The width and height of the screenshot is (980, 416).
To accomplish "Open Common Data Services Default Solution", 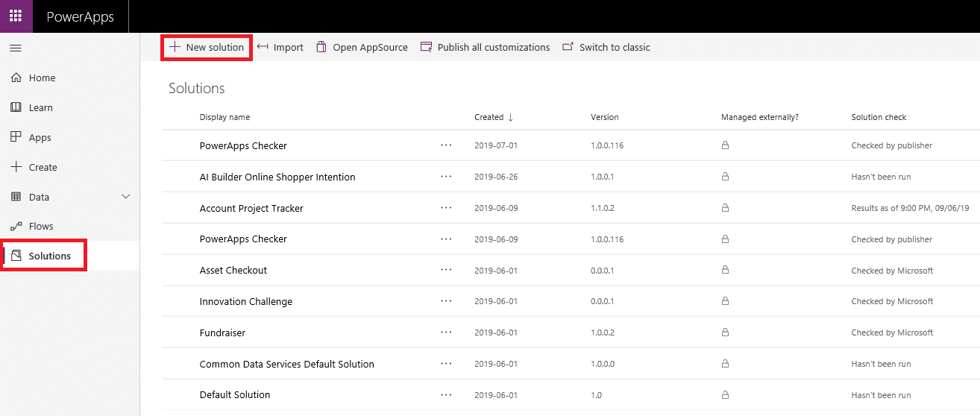I will point(287,364).
